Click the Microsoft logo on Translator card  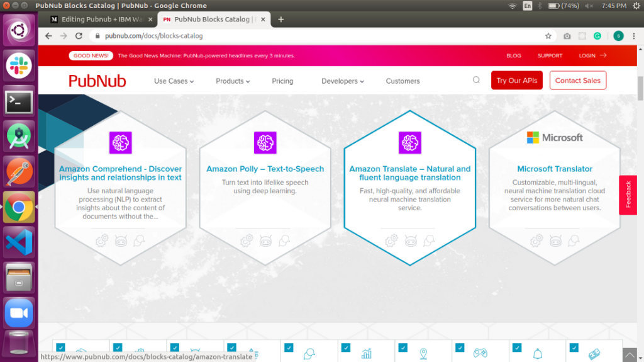pos(555,137)
